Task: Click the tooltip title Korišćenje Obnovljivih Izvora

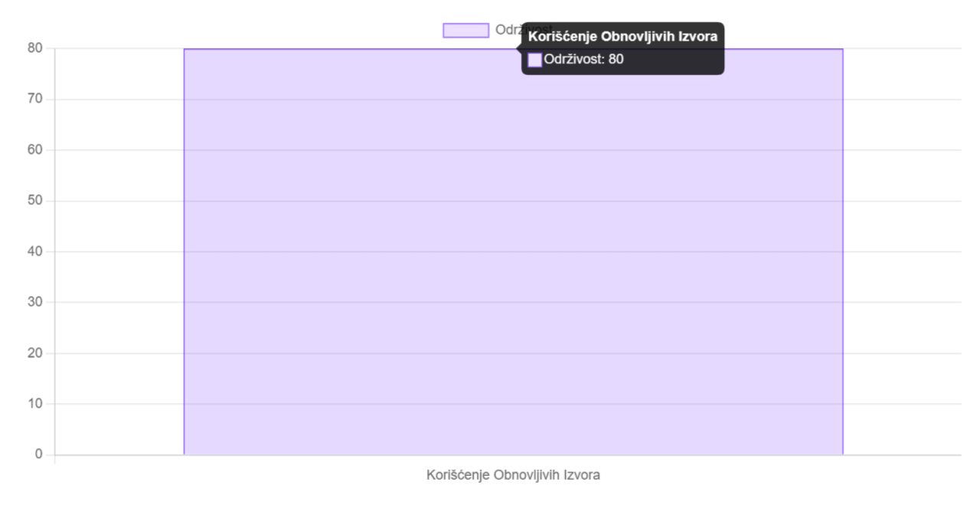Action: pyautogui.click(x=622, y=38)
